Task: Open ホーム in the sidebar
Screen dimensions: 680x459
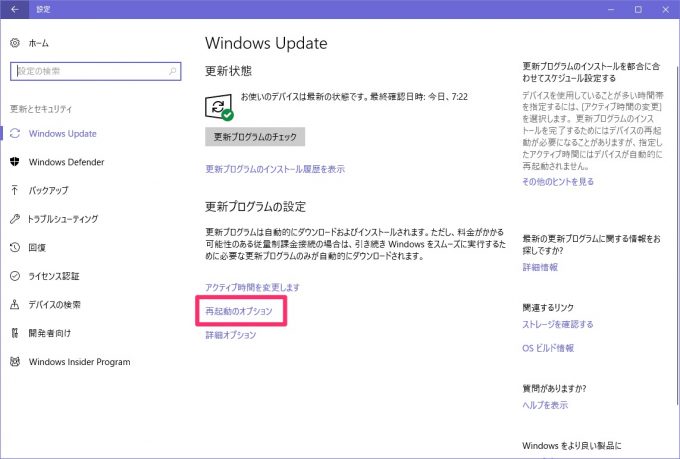Action: (x=39, y=43)
